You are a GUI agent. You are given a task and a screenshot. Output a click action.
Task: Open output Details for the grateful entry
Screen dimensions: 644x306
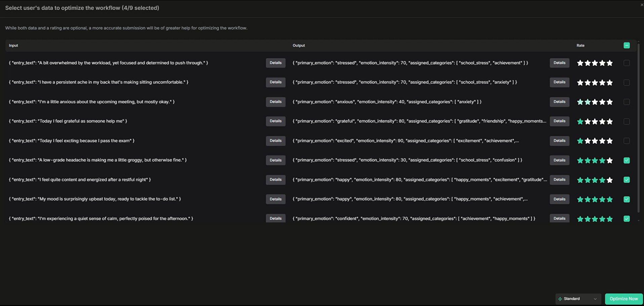559,121
